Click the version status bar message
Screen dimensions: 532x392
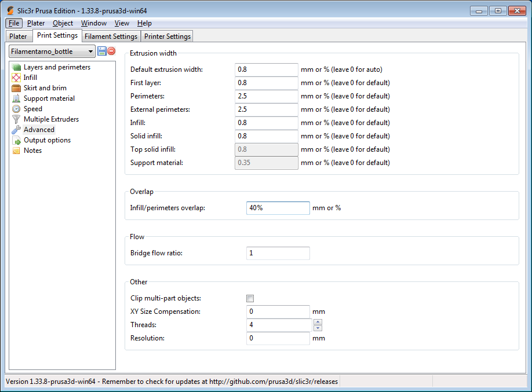172,382
